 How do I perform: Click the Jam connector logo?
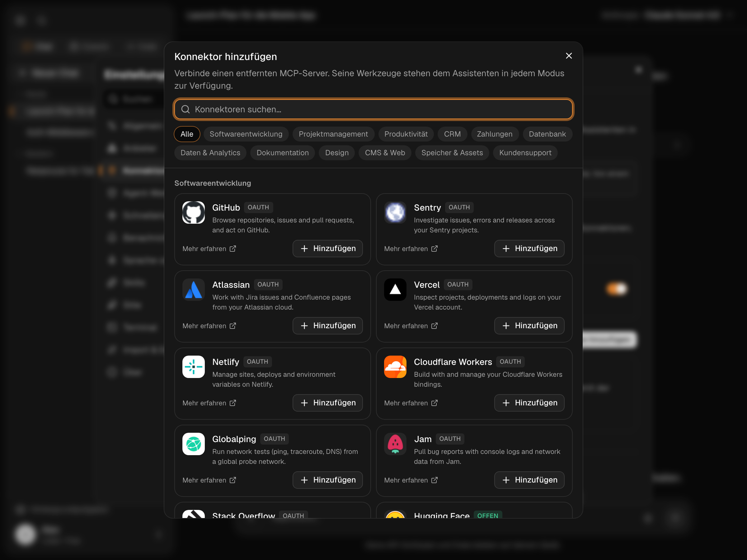(x=395, y=444)
